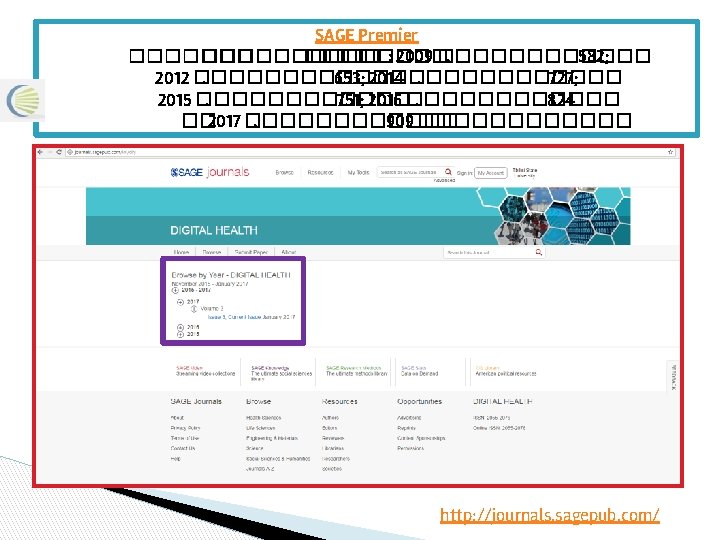Open the Submit Paper tab
The height and width of the screenshot is (540, 720).
[x=251, y=252]
